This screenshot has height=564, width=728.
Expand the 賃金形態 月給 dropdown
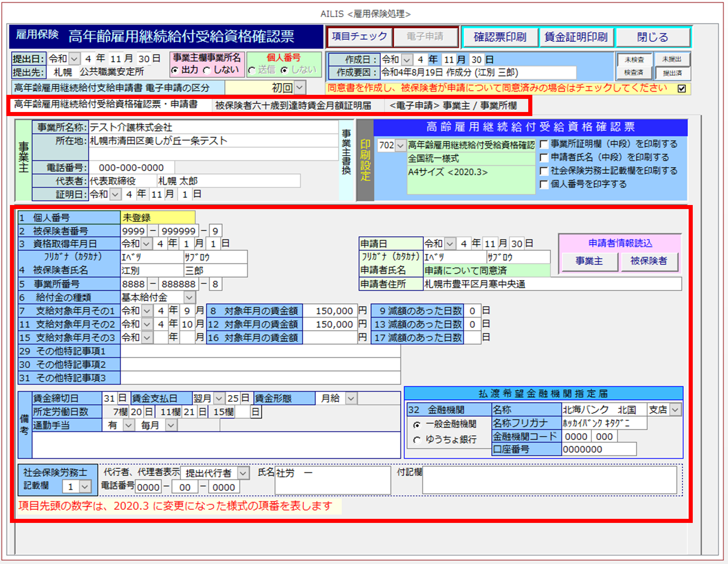click(x=351, y=399)
